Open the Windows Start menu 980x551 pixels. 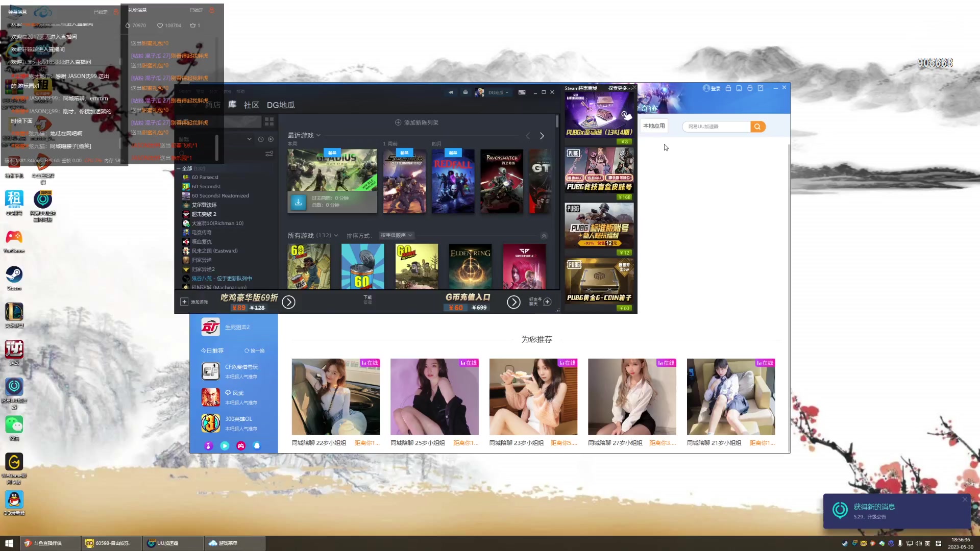click(9, 543)
